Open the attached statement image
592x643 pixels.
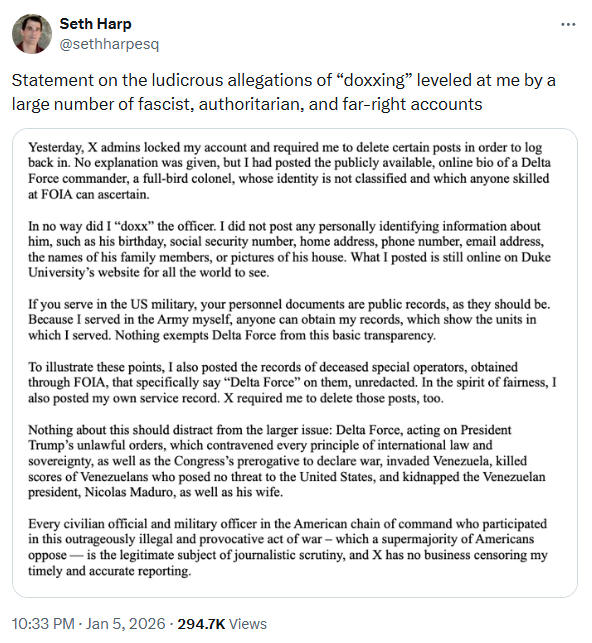pyautogui.click(x=295, y=363)
